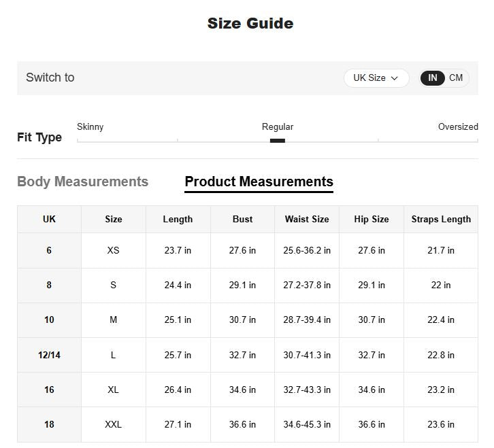Select the UK 6 row header

49,250
